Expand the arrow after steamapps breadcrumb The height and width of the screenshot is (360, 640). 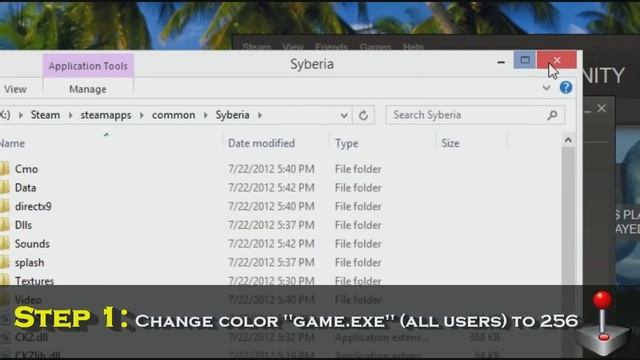142,116
